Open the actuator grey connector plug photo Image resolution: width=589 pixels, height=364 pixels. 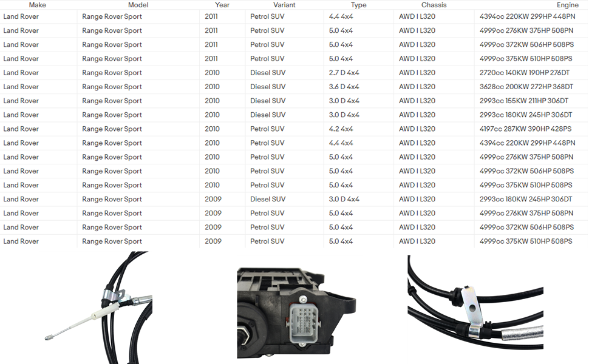coord(296,312)
